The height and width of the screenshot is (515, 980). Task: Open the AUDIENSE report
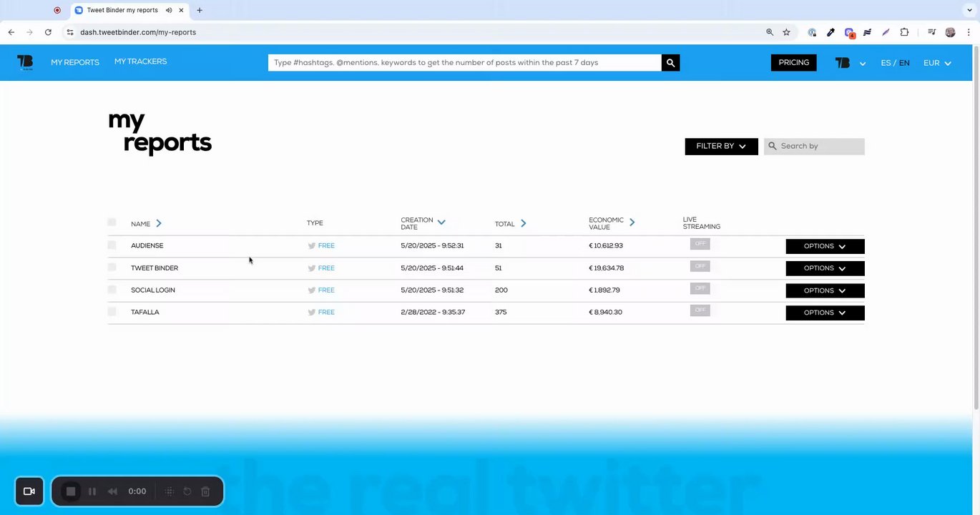click(x=147, y=245)
